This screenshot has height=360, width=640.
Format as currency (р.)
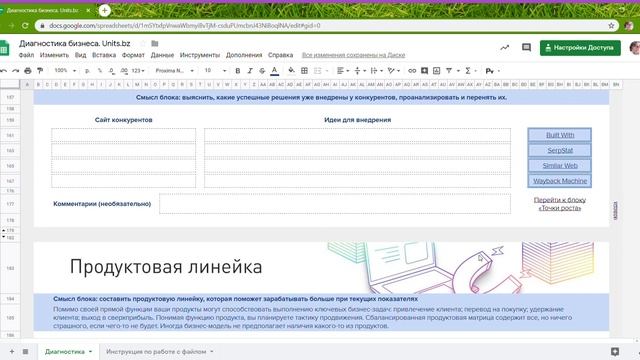click(87, 71)
